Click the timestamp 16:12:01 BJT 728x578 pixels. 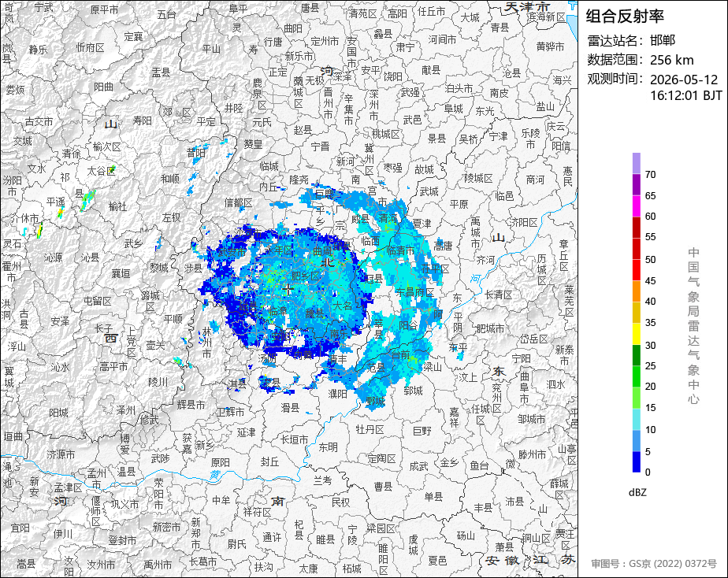(x=685, y=95)
